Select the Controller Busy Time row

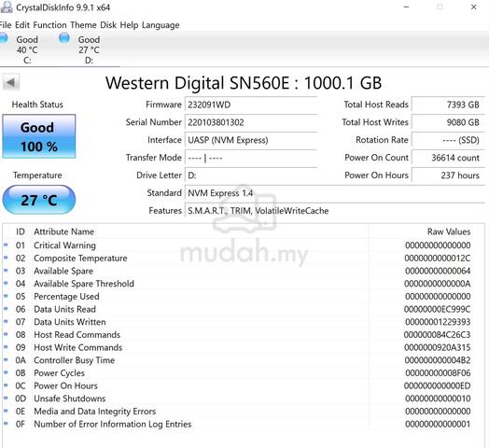point(237,360)
